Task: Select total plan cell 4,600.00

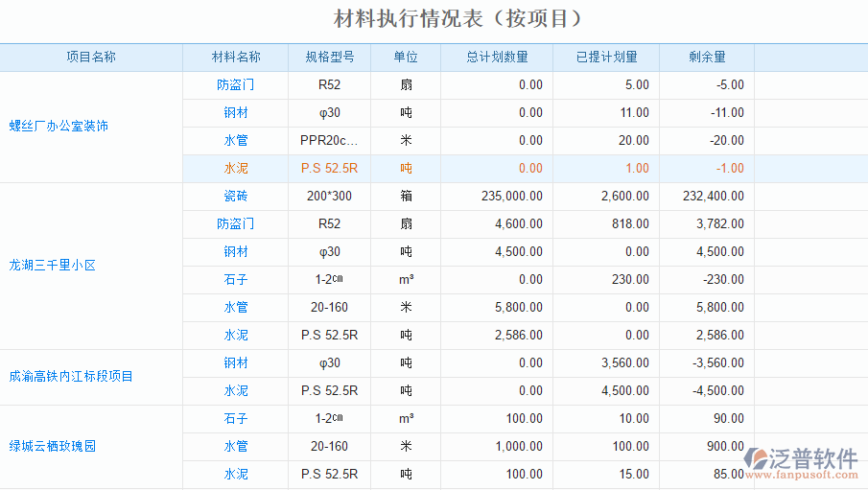Action: (x=497, y=223)
